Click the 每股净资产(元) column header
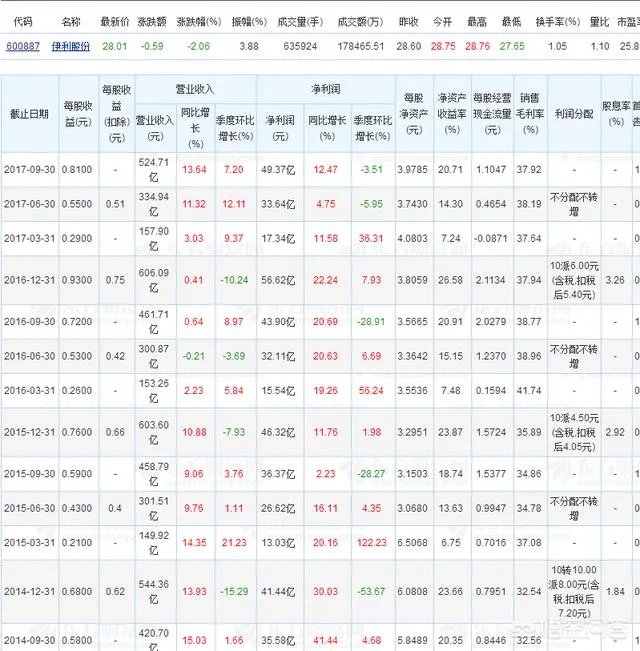The image size is (640, 651). [x=414, y=114]
